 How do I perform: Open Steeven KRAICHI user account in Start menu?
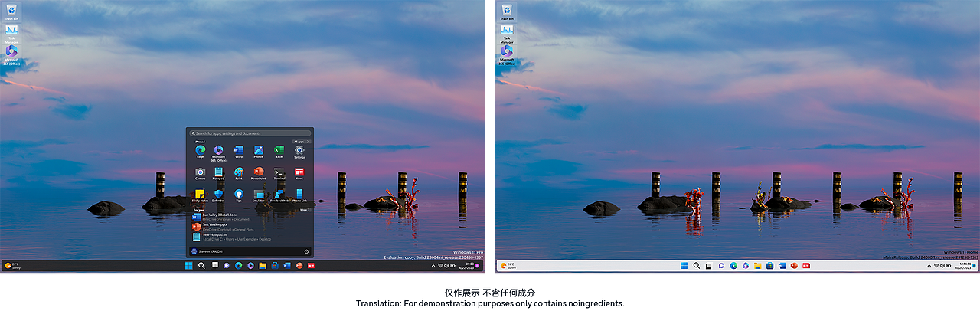coord(207,251)
